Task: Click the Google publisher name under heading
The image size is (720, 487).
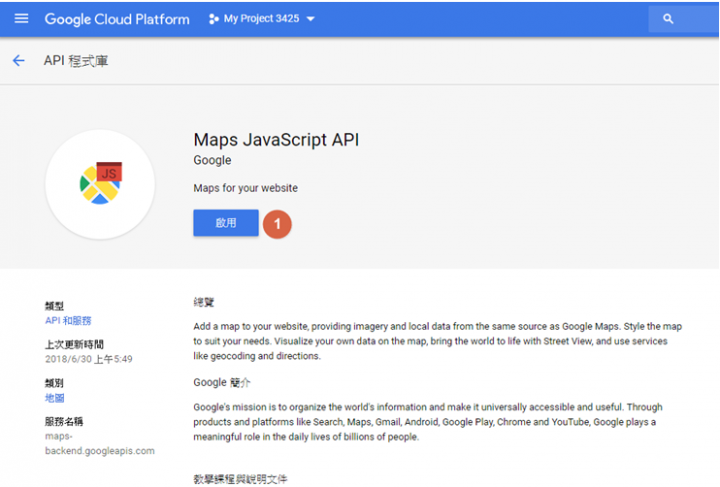Action: pos(212,160)
